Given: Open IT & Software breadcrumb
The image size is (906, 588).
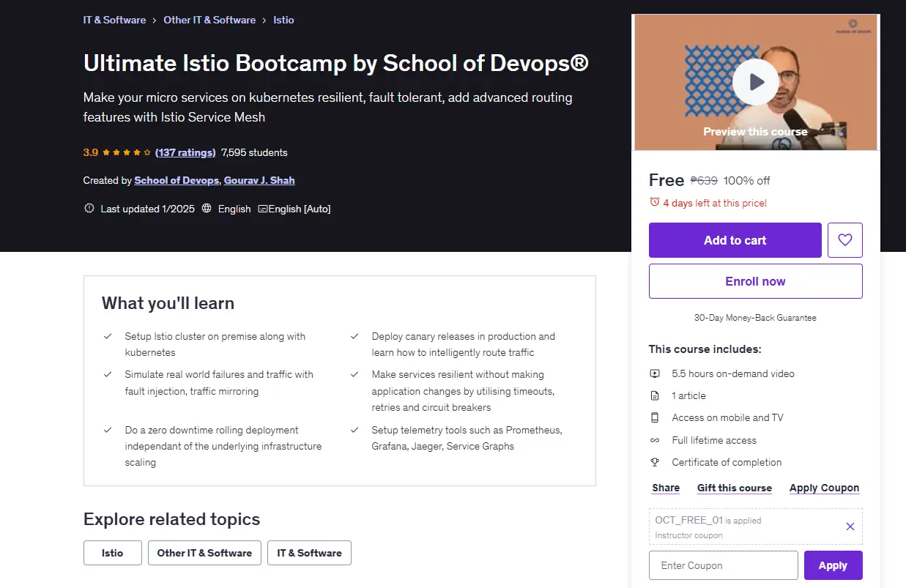Looking at the screenshot, I should click(114, 20).
